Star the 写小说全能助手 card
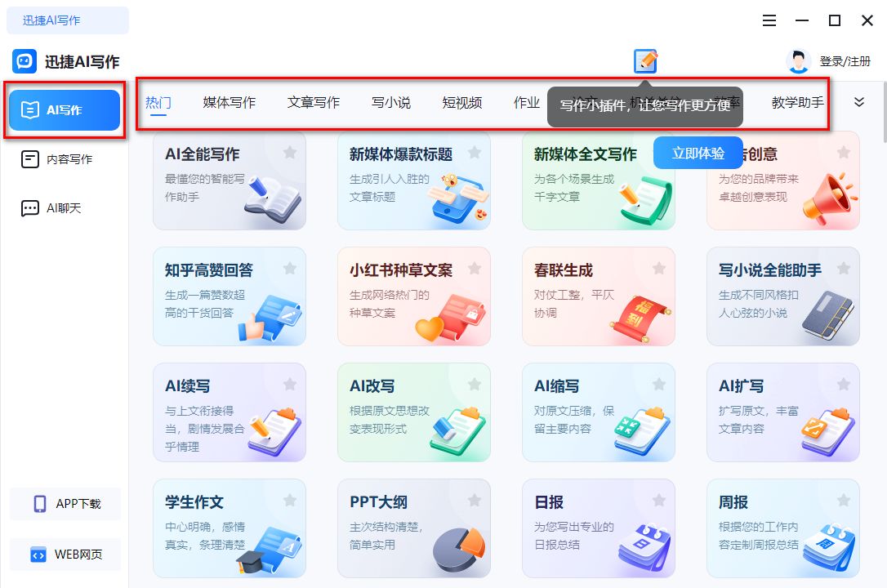This screenshot has height=588, width=887. tap(844, 268)
